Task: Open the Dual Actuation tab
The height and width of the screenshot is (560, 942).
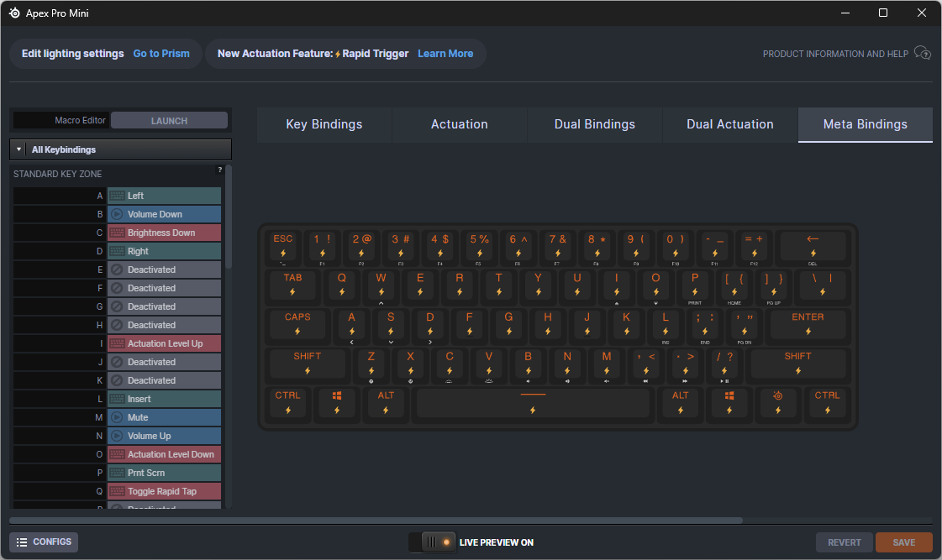Action: click(730, 124)
